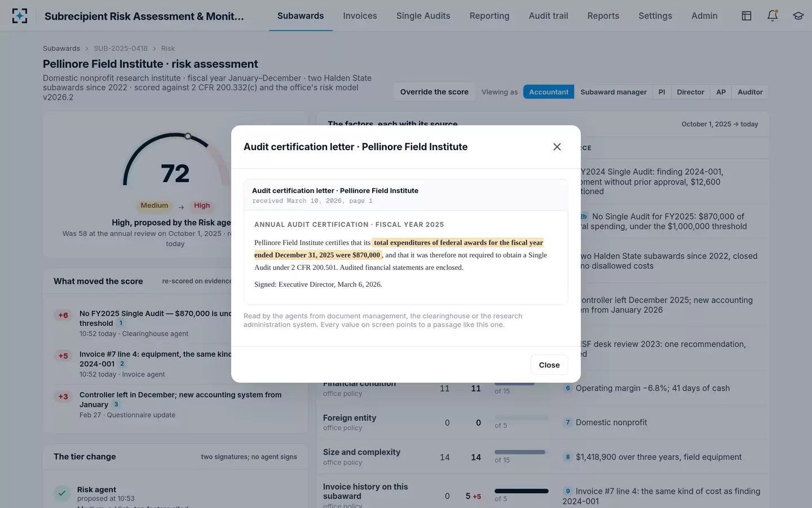Click the +6 score change badge

63,316
